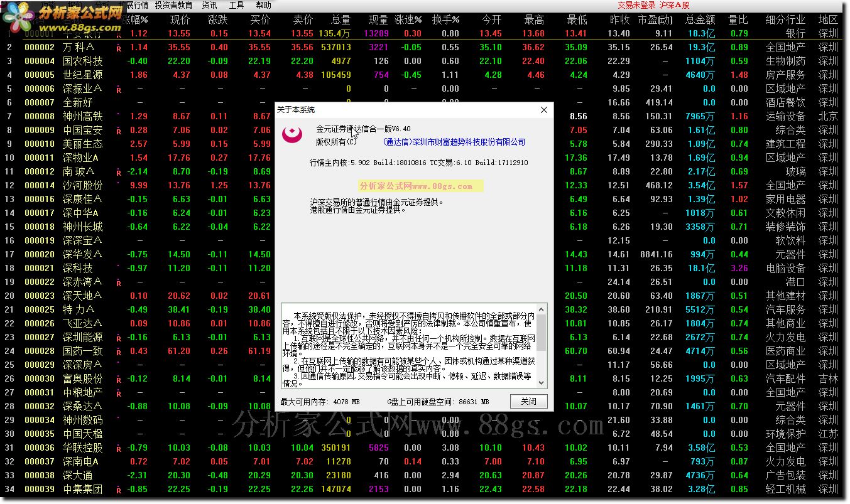Click the 交易未登录 status link

(636, 5)
